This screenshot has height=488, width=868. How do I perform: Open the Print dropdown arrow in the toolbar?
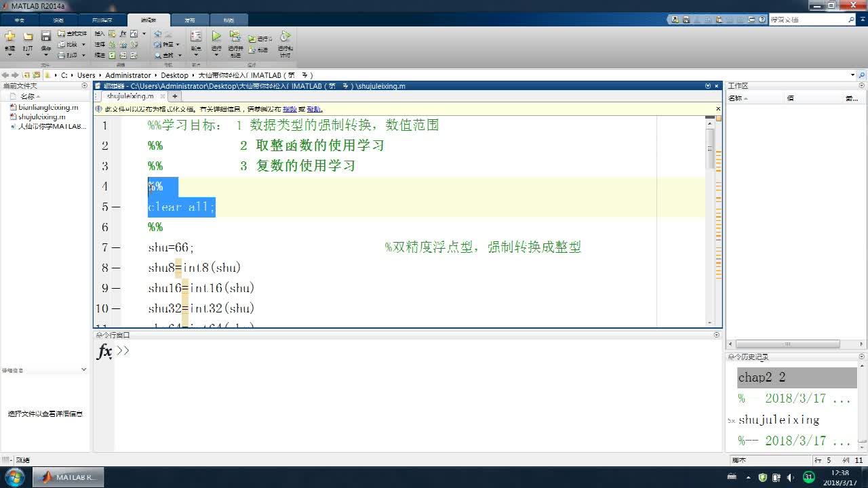point(83,55)
